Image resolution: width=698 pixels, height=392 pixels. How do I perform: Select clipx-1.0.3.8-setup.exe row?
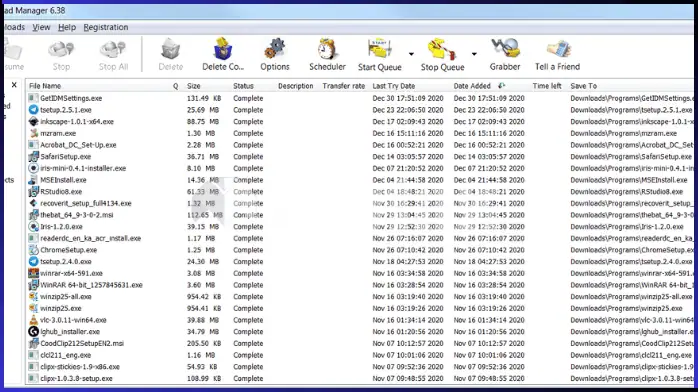tap(360, 378)
